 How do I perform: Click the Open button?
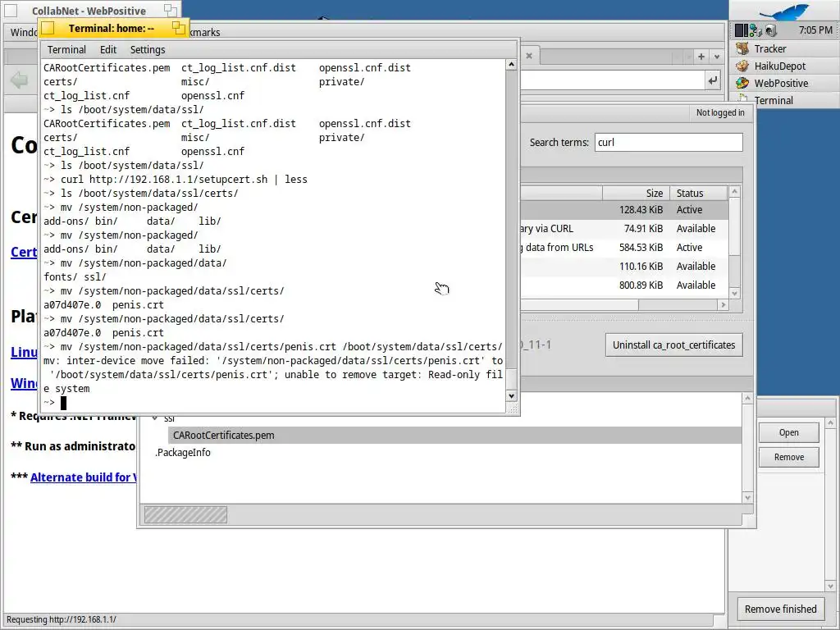click(x=788, y=433)
